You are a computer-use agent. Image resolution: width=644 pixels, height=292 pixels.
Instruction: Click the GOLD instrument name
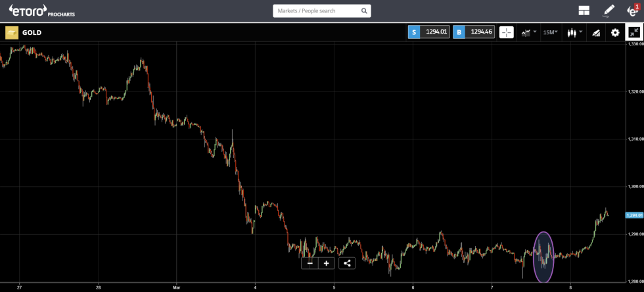click(32, 32)
